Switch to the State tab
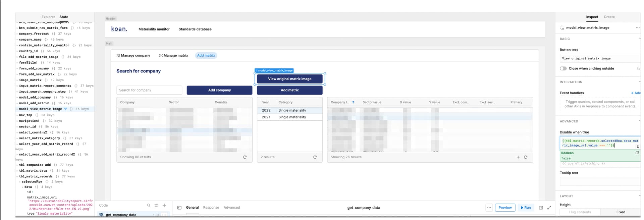Screen dimensions: 644x220 coord(64,17)
